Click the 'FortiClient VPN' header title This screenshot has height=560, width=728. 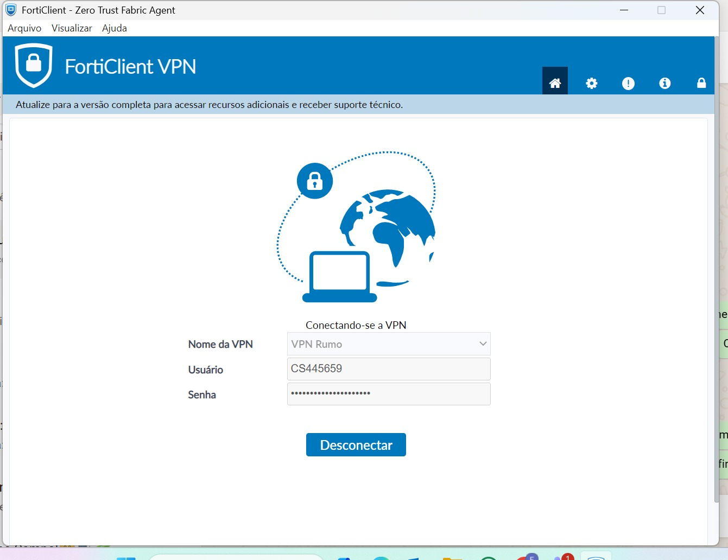[x=130, y=67]
